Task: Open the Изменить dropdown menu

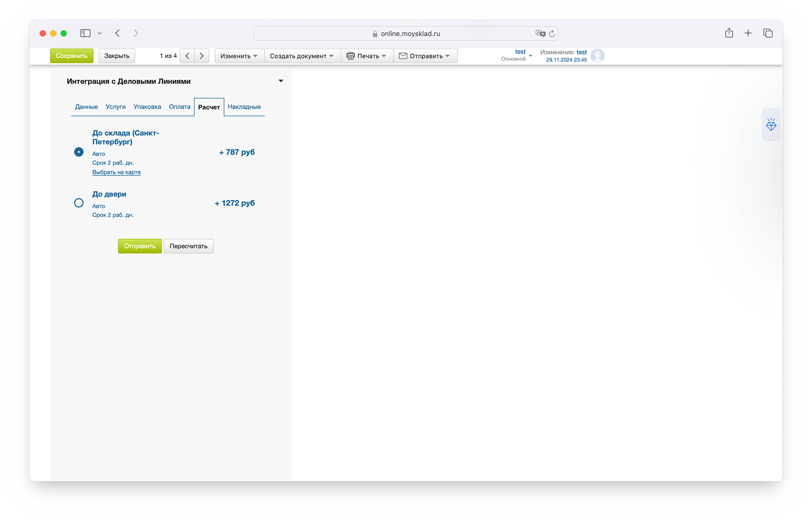Action: tap(239, 56)
